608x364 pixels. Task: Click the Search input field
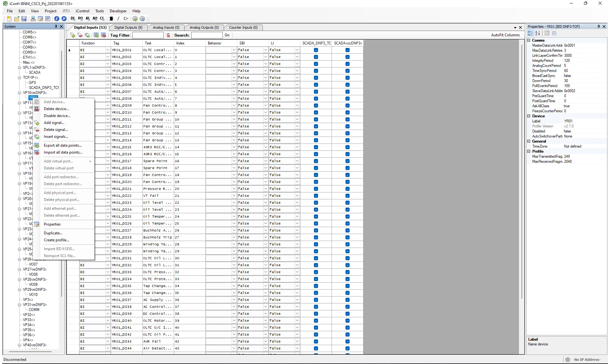tap(207, 35)
